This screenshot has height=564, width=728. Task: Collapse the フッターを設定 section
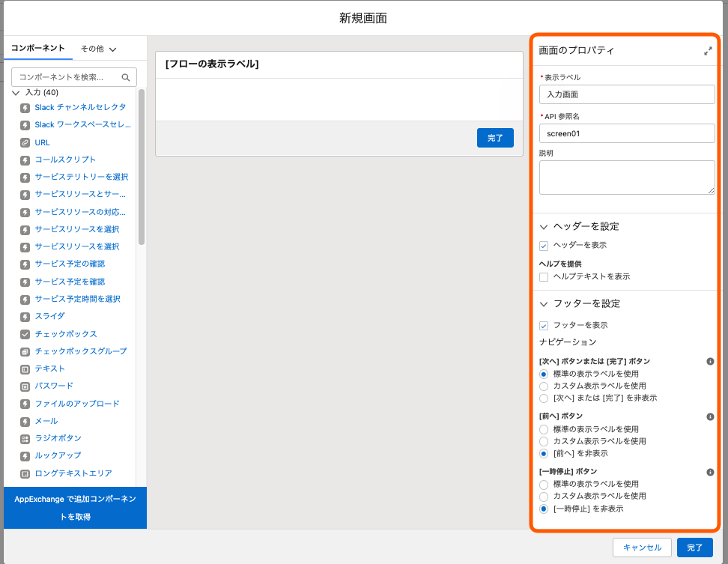pos(544,304)
